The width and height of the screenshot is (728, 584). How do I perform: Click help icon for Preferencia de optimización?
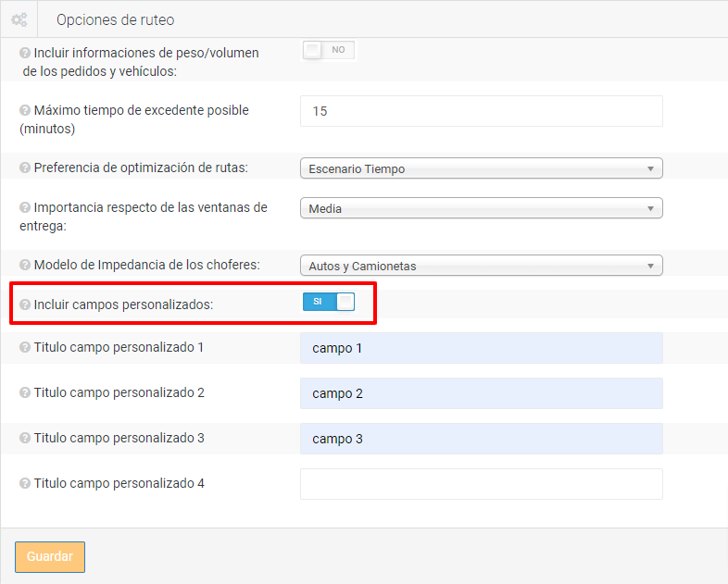pos(25,168)
